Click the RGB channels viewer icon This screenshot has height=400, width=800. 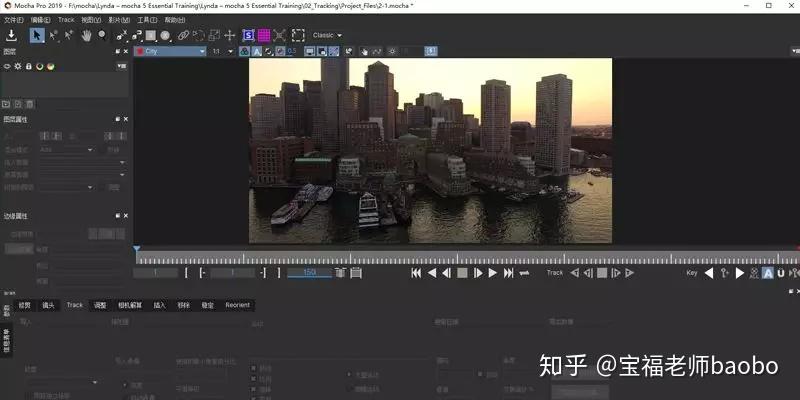(x=244, y=51)
